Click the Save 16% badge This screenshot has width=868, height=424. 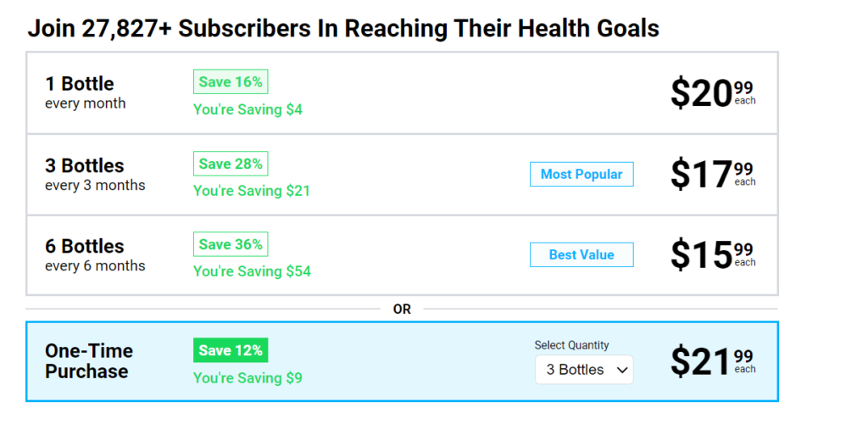pos(231,82)
